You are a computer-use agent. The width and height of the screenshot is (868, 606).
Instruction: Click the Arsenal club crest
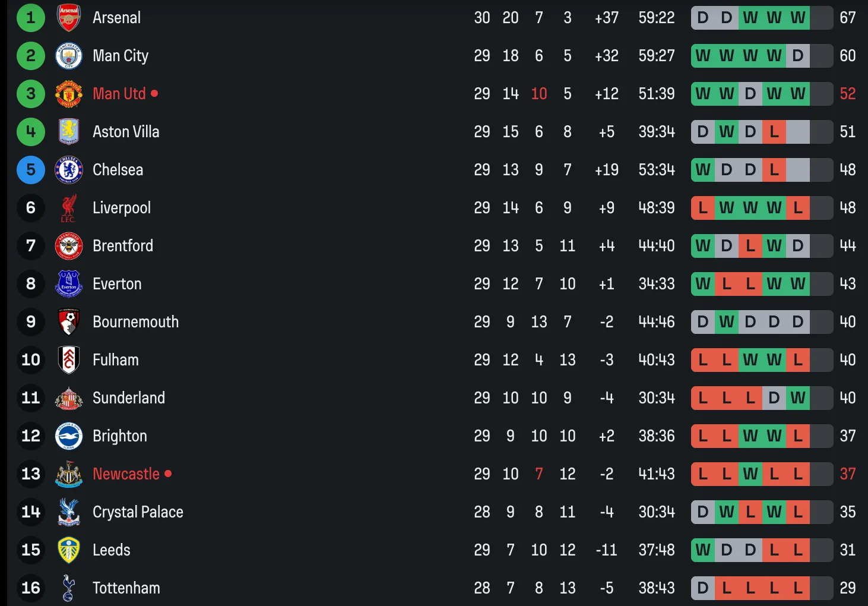point(69,18)
